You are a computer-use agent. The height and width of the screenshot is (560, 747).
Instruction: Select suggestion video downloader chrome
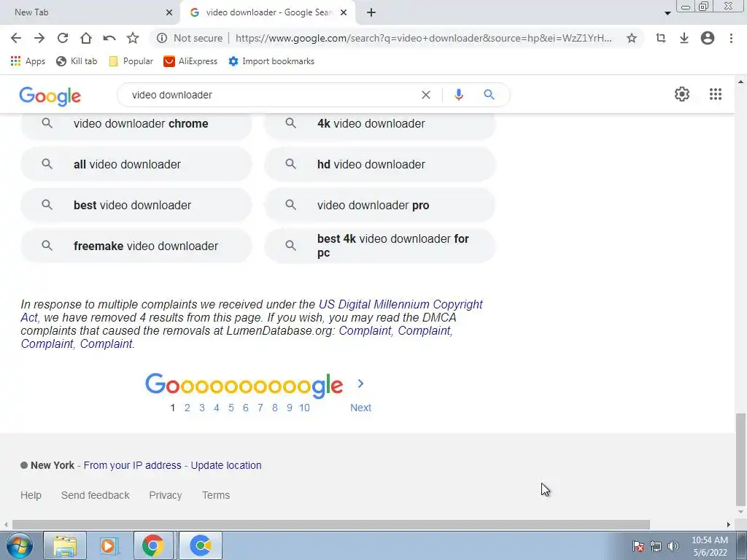[x=136, y=123]
